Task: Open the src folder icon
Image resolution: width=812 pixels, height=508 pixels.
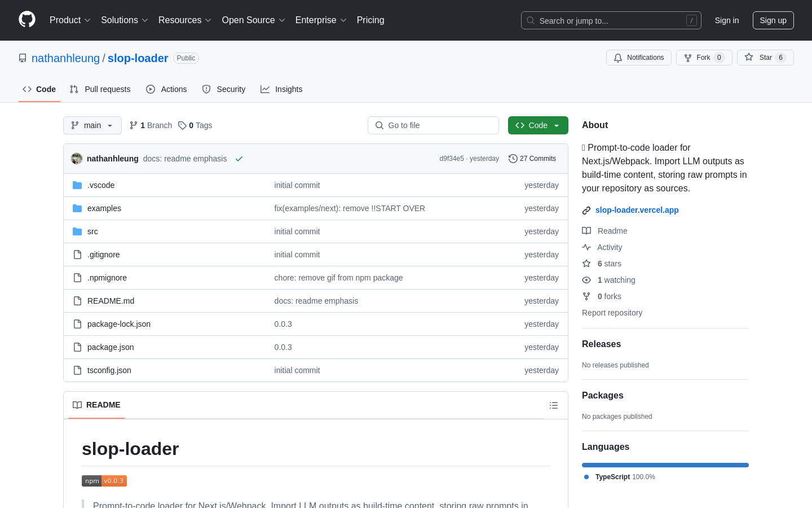Action: [x=77, y=231]
